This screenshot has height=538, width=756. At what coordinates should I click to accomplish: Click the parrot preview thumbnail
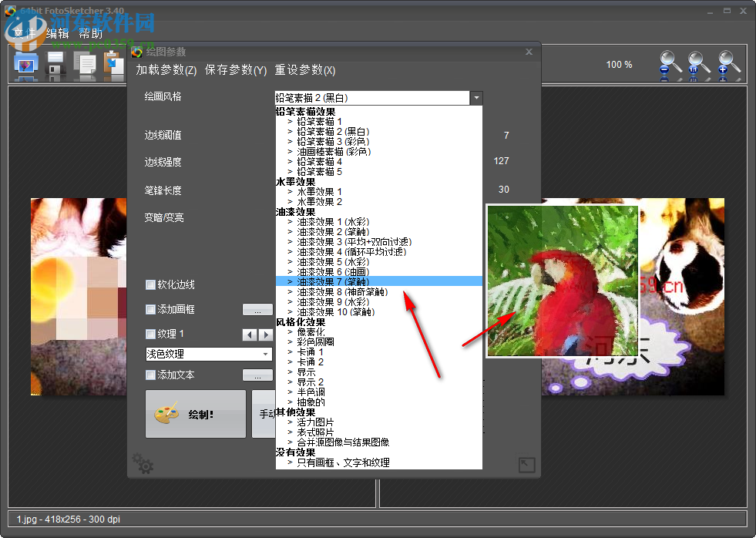pos(562,281)
